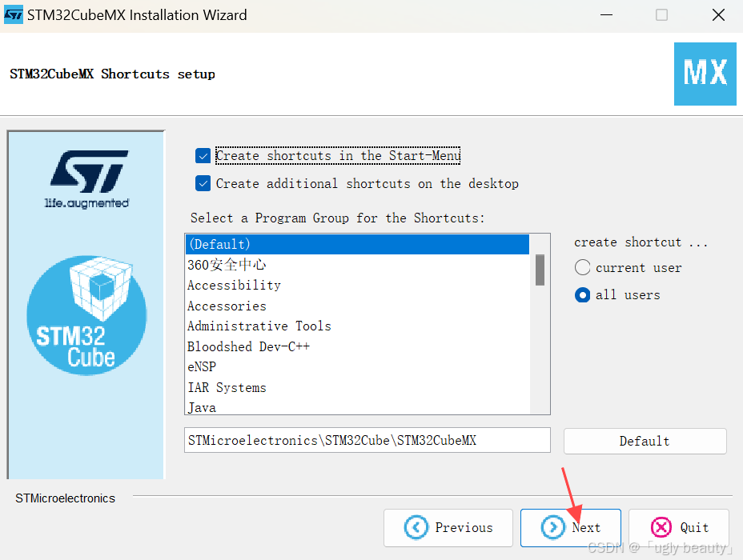
Task: Click the shortcut path input field
Action: (367, 440)
